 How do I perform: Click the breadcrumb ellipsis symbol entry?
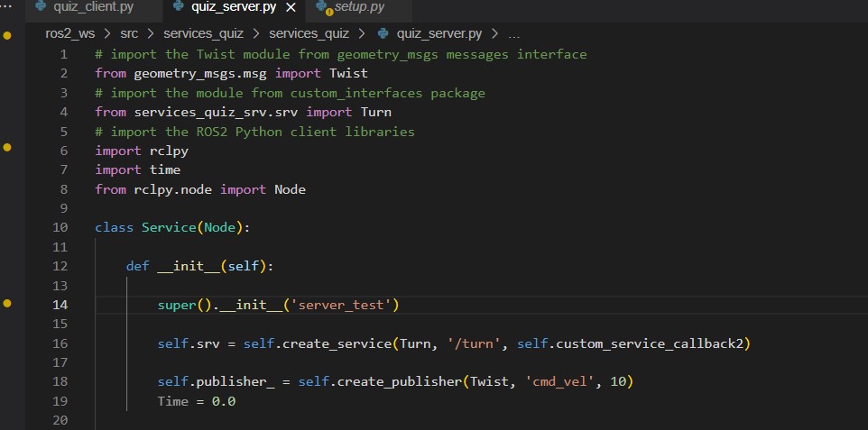click(x=513, y=34)
